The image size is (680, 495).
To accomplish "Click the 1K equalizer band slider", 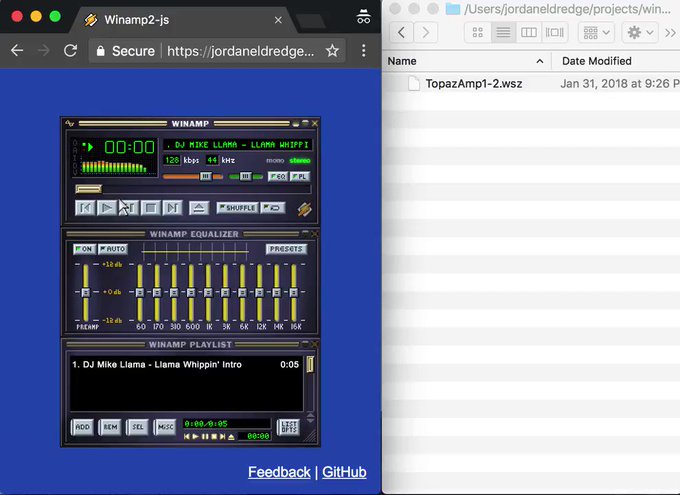I will click(208, 292).
